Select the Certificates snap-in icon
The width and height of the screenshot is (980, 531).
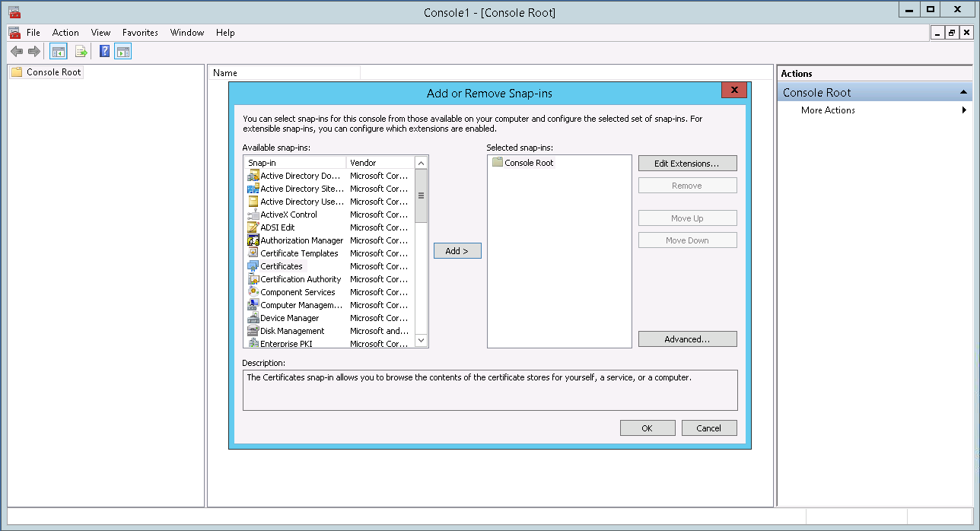coord(253,266)
